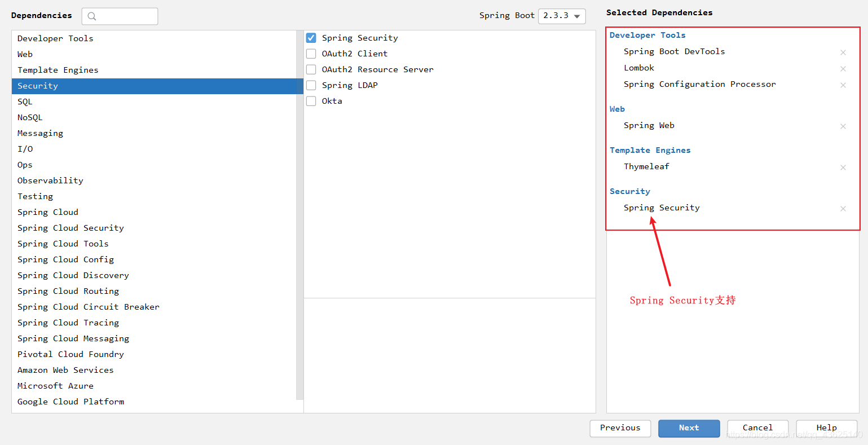
Task: Select the I/O category
Action: click(154, 149)
